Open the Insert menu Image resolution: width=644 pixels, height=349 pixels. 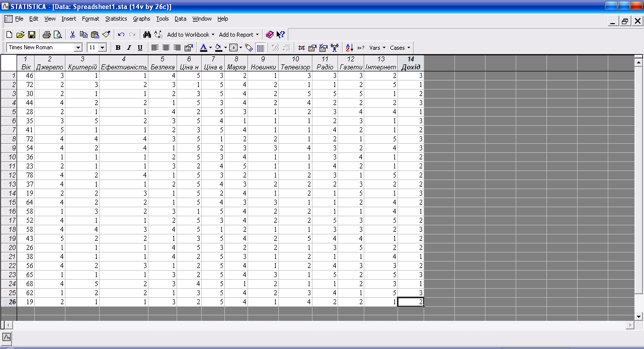(x=69, y=19)
